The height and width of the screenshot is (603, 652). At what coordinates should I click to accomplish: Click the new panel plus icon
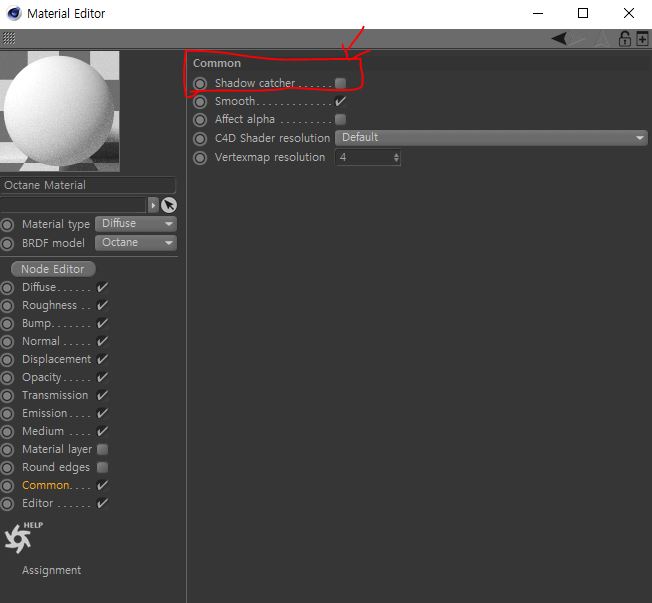pyautogui.click(x=641, y=39)
